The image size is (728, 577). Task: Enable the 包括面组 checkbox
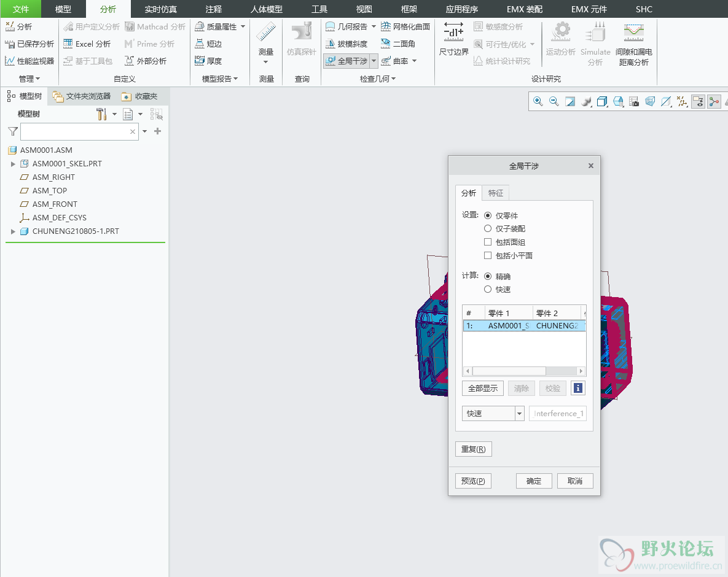coord(488,242)
